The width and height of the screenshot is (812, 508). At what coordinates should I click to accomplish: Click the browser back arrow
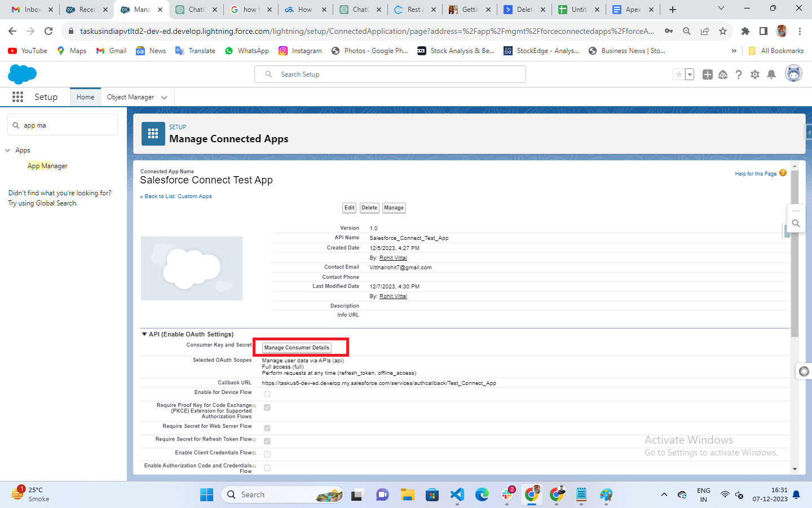(12, 31)
